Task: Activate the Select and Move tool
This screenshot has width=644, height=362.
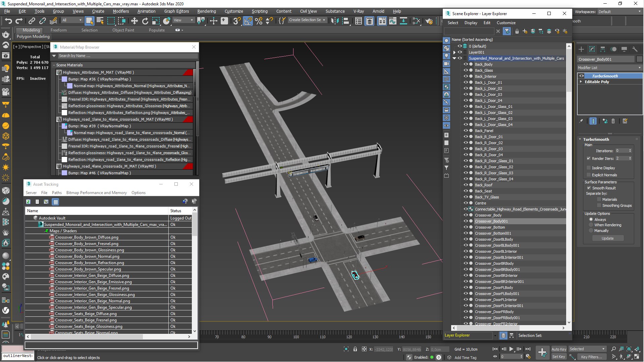Action: [134, 21]
